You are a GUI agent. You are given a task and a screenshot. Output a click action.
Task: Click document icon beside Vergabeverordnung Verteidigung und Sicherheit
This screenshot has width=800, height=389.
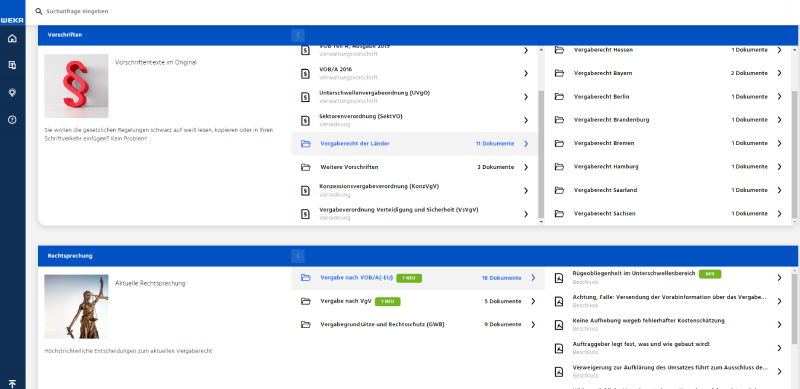(305, 214)
